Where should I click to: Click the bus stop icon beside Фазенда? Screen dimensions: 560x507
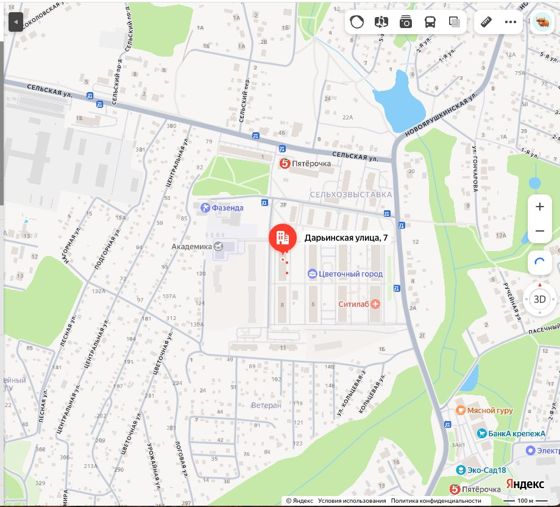pos(264,202)
